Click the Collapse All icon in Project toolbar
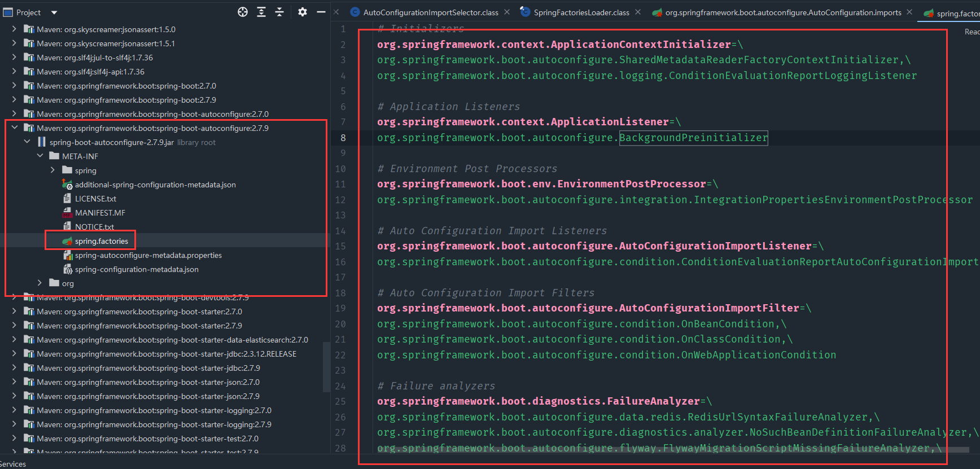 (279, 12)
